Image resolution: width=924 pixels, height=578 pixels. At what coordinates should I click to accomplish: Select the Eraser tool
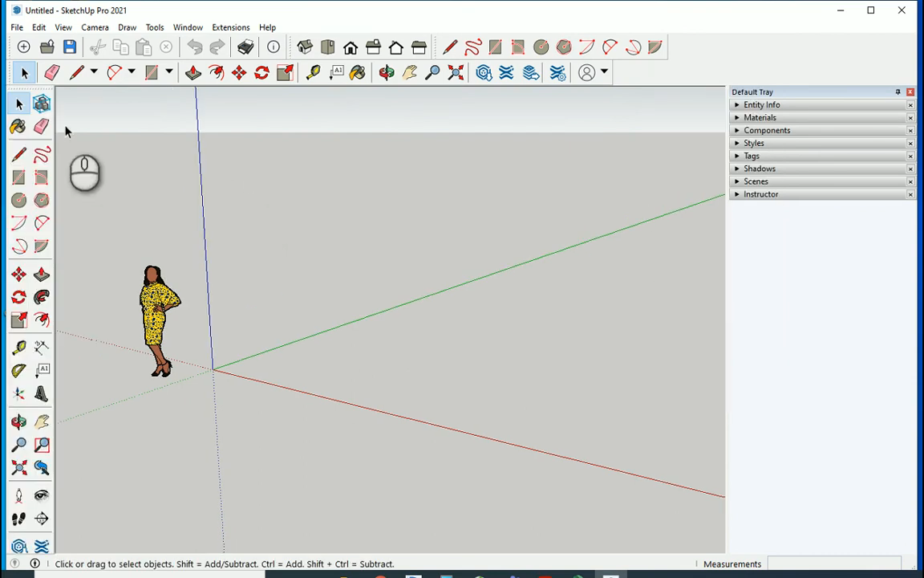tap(51, 72)
